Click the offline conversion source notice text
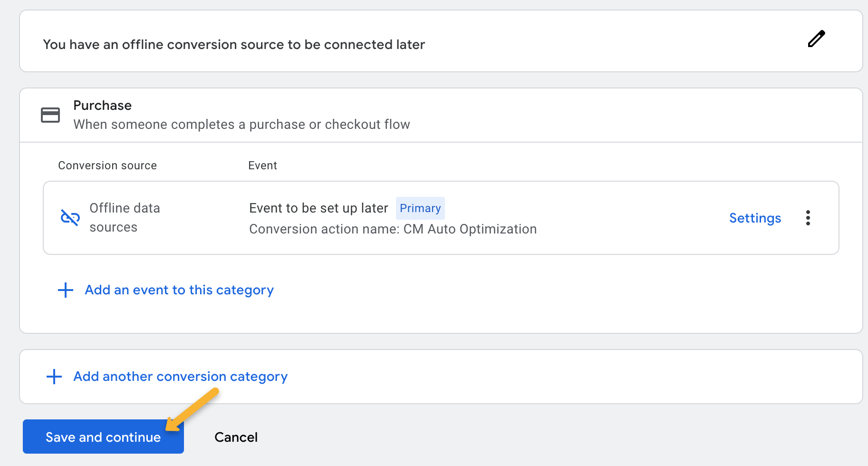 tap(234, 44)
